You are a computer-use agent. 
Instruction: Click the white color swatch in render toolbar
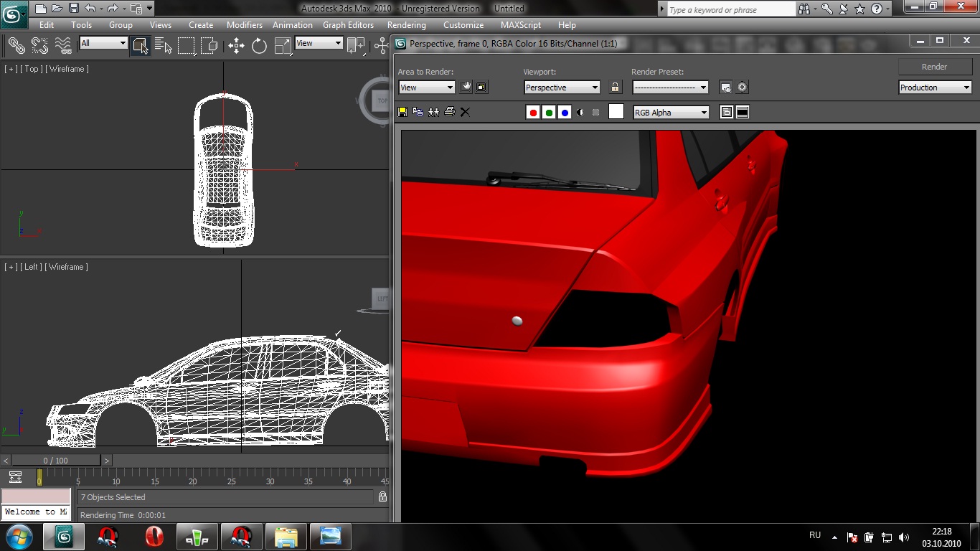(616, 112)
